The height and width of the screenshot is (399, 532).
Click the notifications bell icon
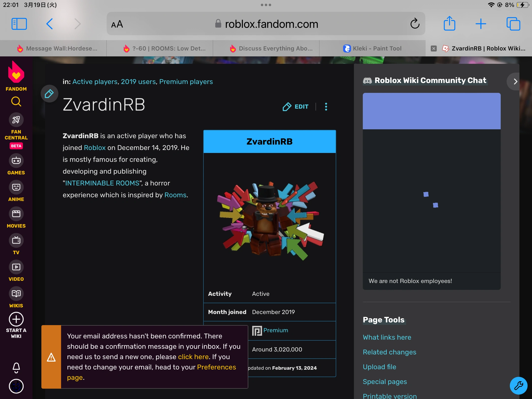pos(16,368)
